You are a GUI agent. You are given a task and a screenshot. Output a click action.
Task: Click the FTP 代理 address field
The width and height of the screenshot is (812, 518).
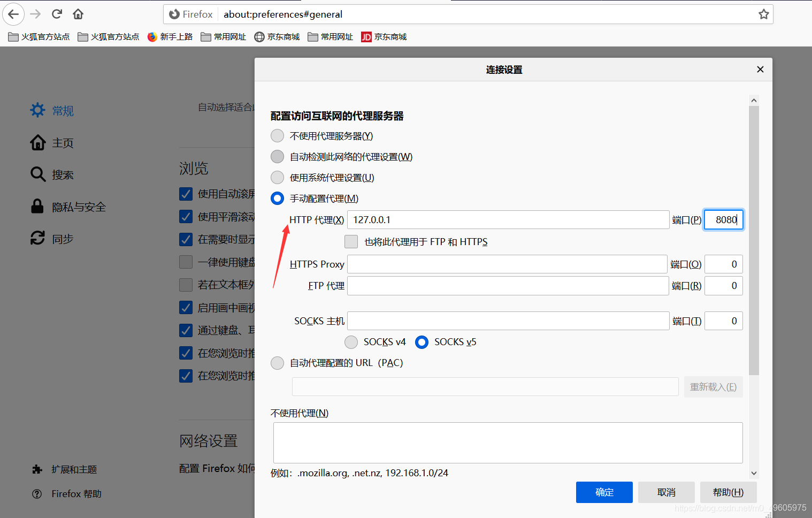point(508,286)
